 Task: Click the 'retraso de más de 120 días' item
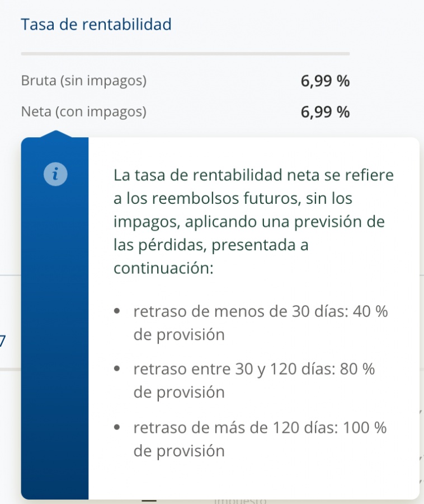point(260,439)
